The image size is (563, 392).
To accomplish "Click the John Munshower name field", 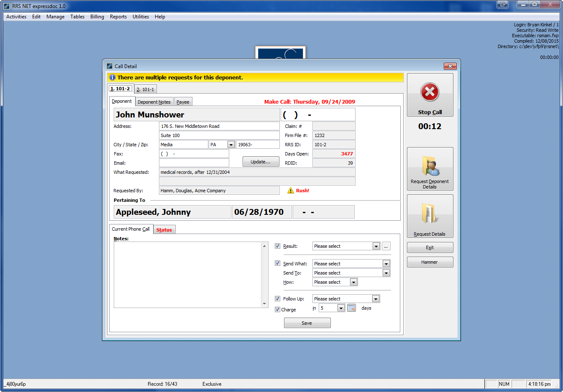I will 197,115.
